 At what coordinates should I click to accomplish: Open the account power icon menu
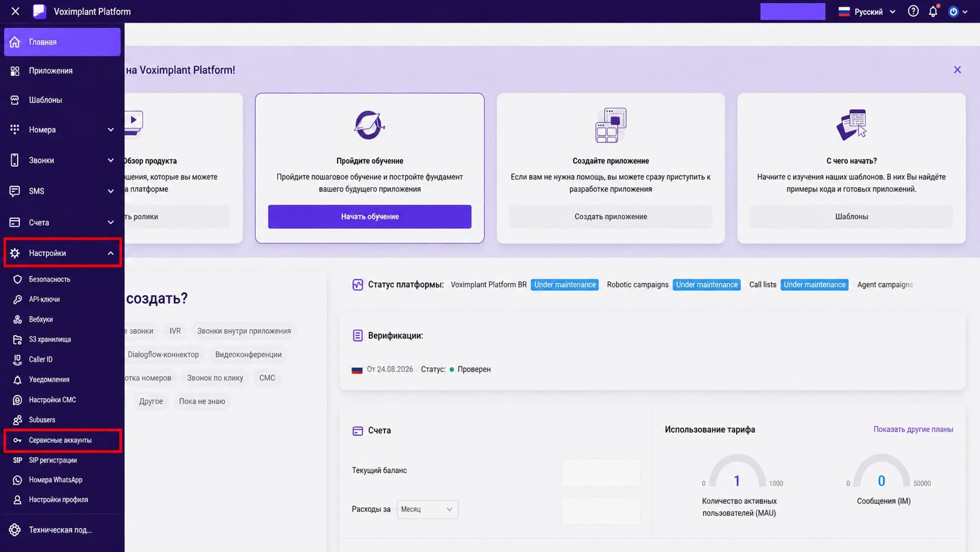point(958,11)
